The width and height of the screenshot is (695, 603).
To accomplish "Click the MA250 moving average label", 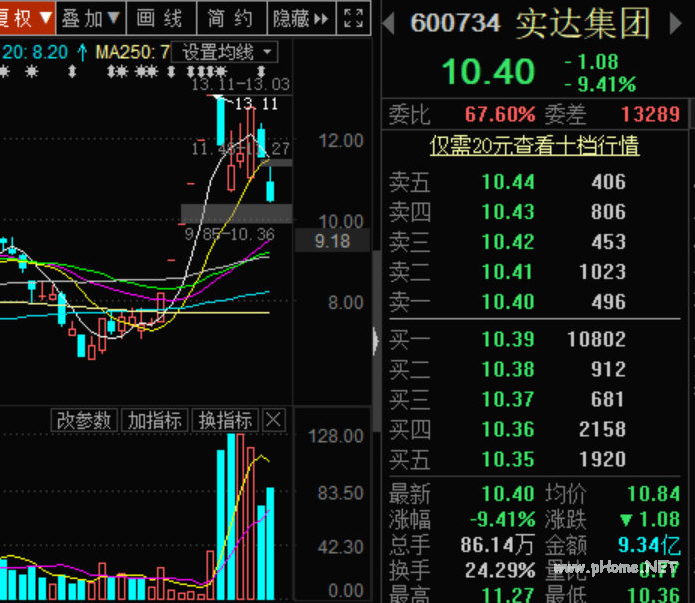I will [133, 52].
